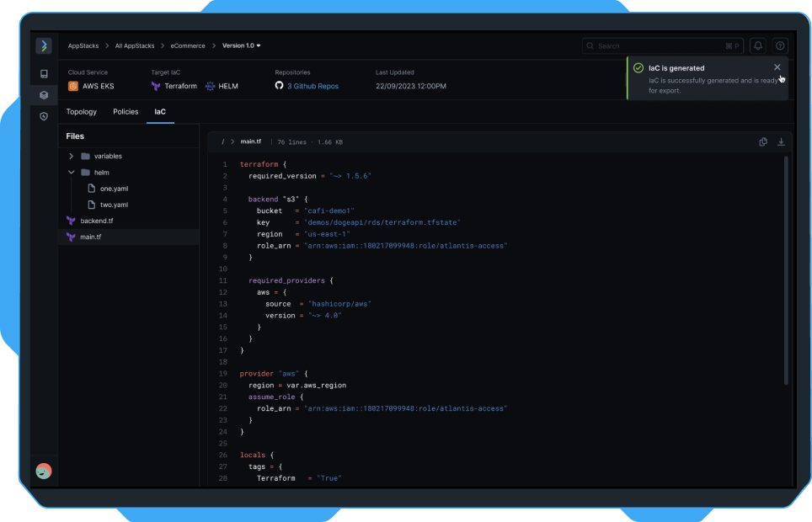Image resolution: width=812 pixels, height=522 pixels.
Task: Click the assume_role code line
Action: (x=276, y=397)
